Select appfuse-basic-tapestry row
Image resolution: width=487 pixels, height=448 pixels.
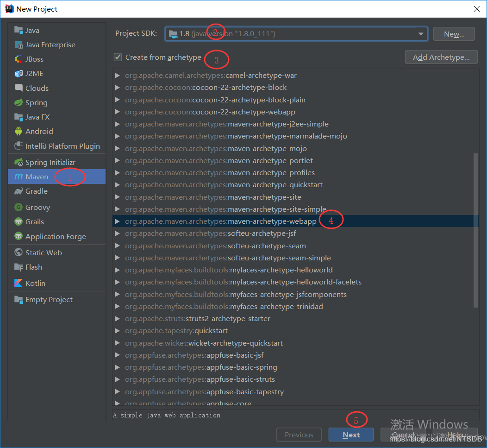coord(295,392)
